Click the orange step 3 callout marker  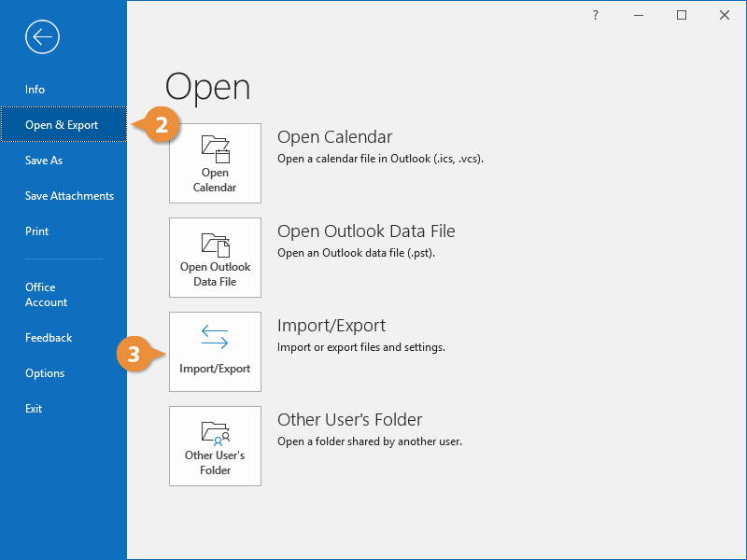(135, 355)
